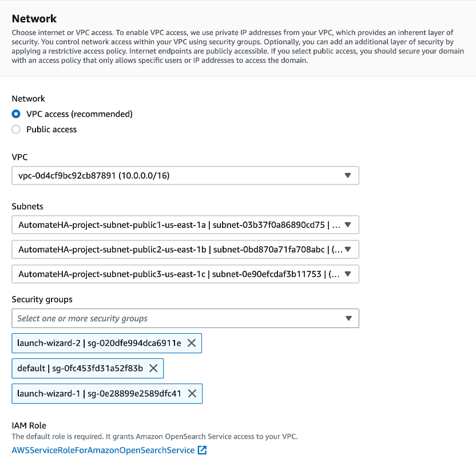The height and width of the screenshot is (466, 476).
Task: Remove the launch-wizard-1 security group
Action: [192, 393]
